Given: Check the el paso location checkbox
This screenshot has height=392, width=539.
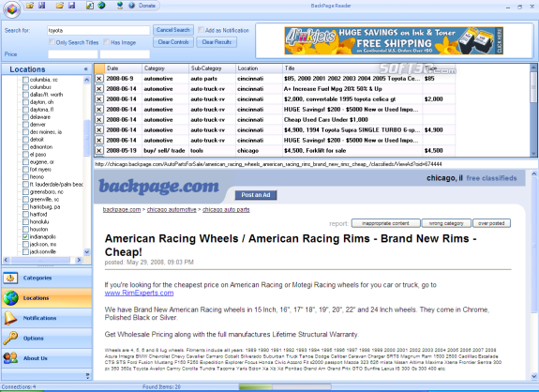Looking at the screenshot, I should tap(25, 155).
